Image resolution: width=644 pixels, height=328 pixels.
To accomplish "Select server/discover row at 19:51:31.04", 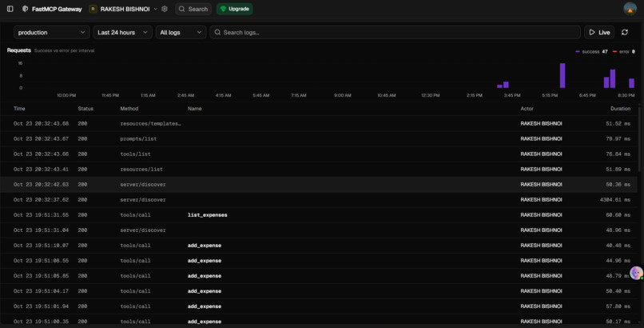I will (x=319, y=230).
